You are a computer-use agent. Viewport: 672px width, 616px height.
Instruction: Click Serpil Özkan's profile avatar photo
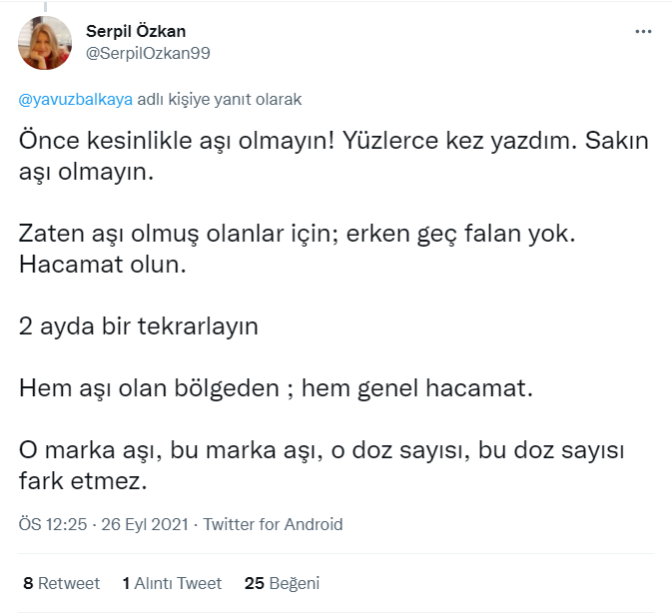pos(45,43)
